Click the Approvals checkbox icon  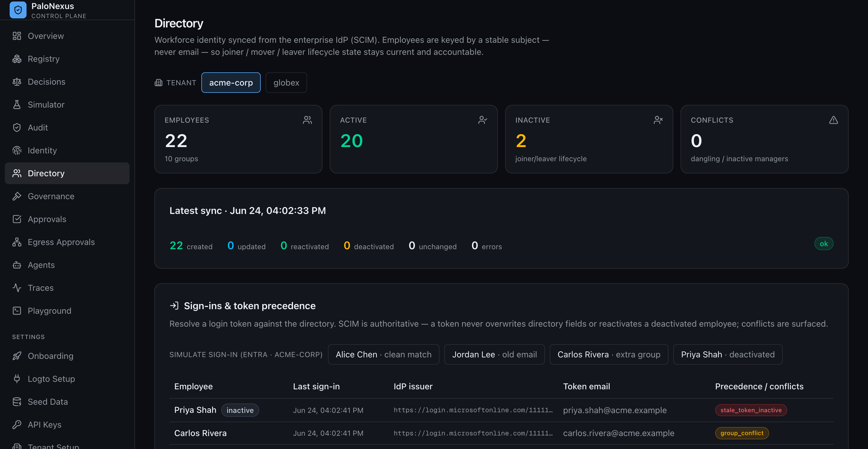point(17,219)
